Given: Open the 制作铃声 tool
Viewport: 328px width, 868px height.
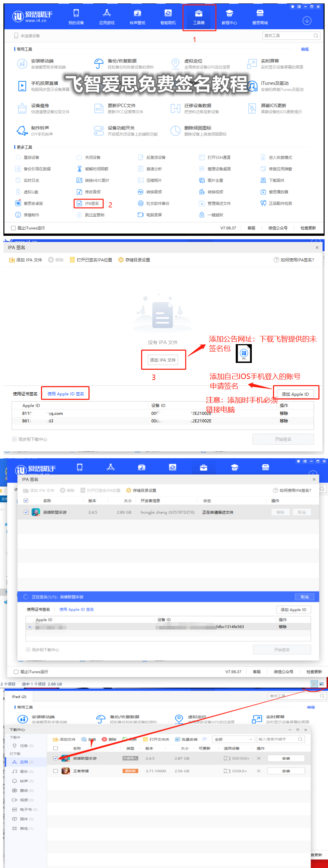Looking at the screenshot, I should pos(35,131).
